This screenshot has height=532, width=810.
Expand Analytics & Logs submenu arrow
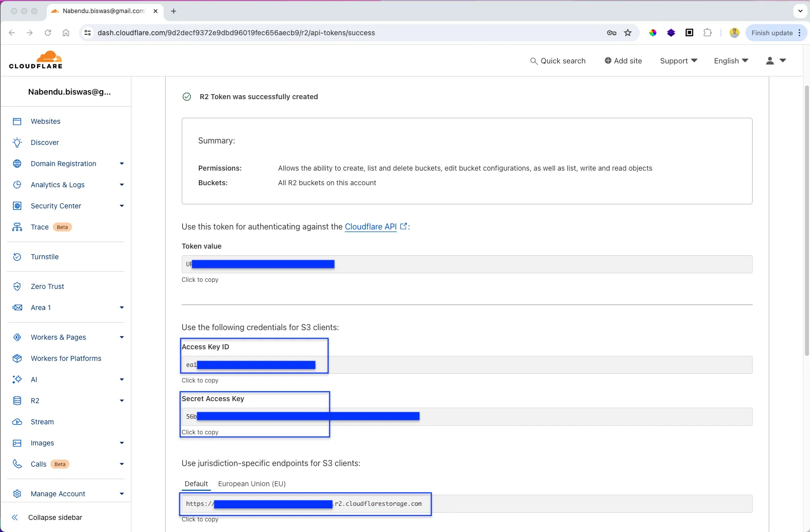click(121, 185)
